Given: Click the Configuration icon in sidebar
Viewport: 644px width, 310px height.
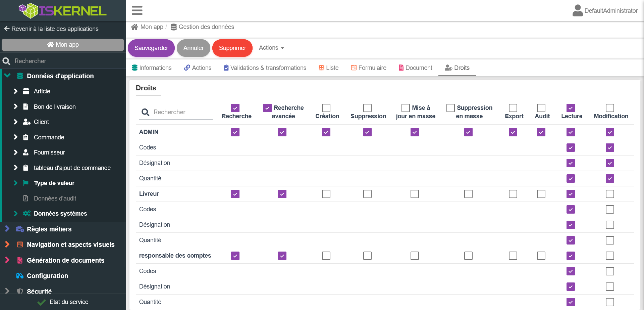Looking at the screenshot, I should [20, 276].
